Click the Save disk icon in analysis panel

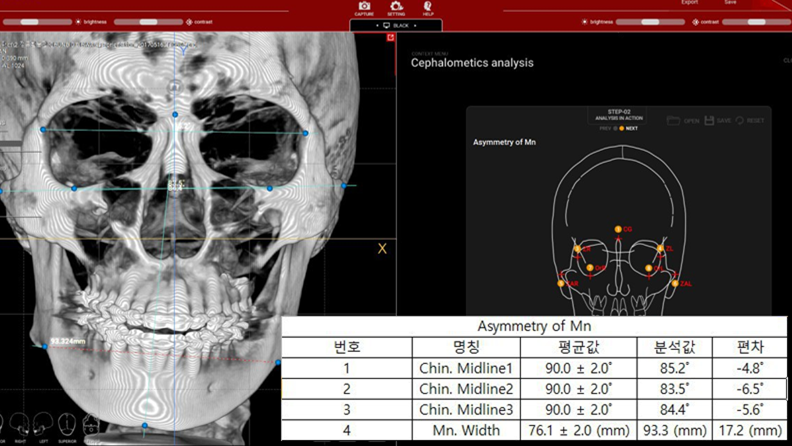(709, 121)
